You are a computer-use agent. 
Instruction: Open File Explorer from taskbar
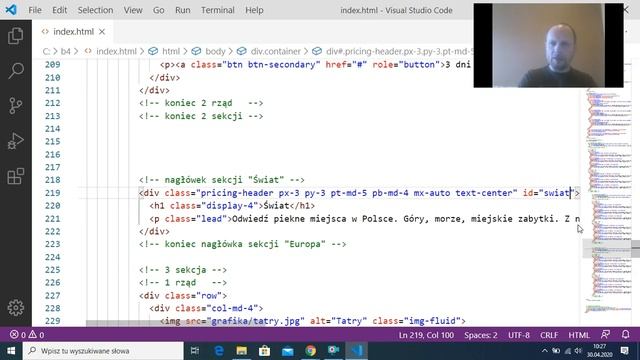pos(242,351)
